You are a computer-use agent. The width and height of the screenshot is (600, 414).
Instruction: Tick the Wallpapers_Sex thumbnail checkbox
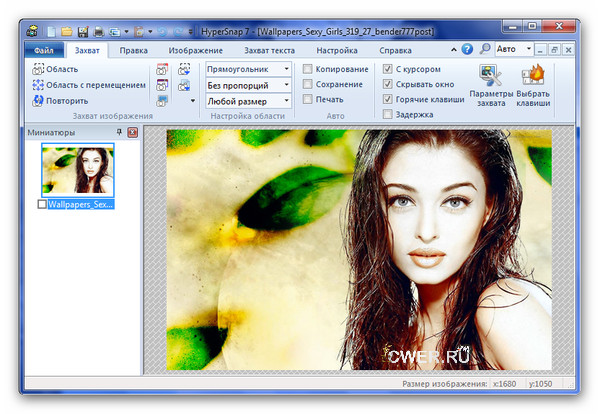(41, 204)
